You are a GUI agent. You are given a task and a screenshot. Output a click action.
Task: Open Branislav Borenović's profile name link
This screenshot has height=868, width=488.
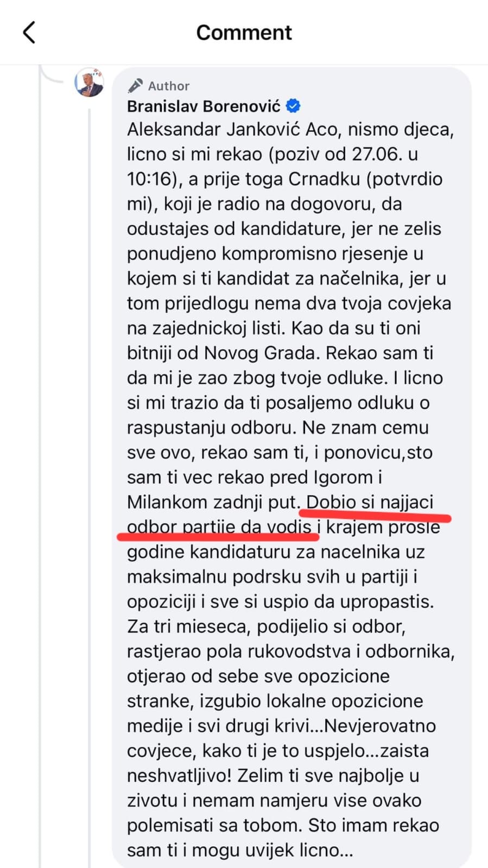tap(204, 106)
